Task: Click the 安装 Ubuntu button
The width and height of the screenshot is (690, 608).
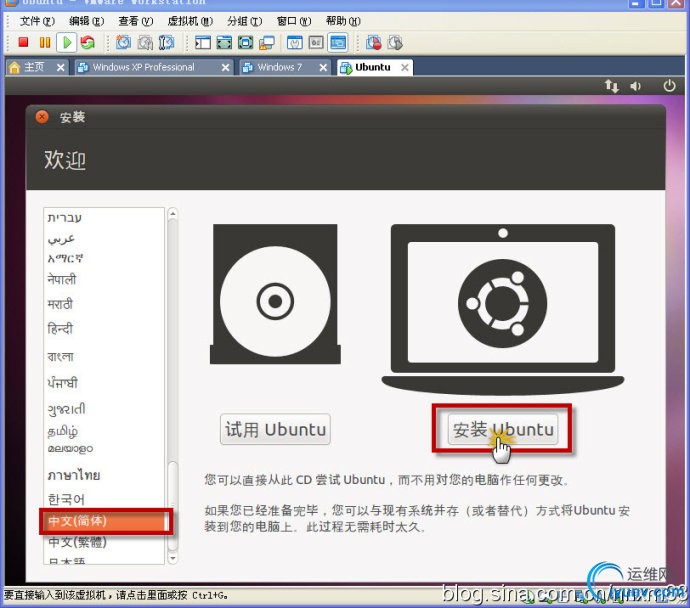Action: coord(503,429)
